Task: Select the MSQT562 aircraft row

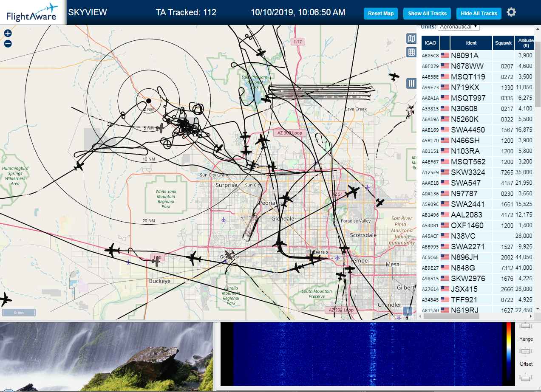Action: pyautogui.click(x=478, y=161)
